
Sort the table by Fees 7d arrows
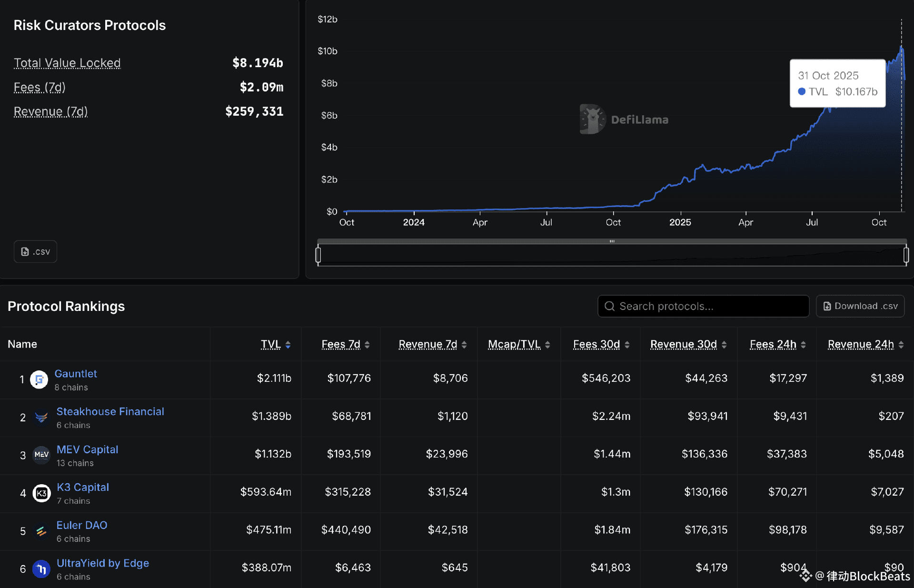[367, 345]
